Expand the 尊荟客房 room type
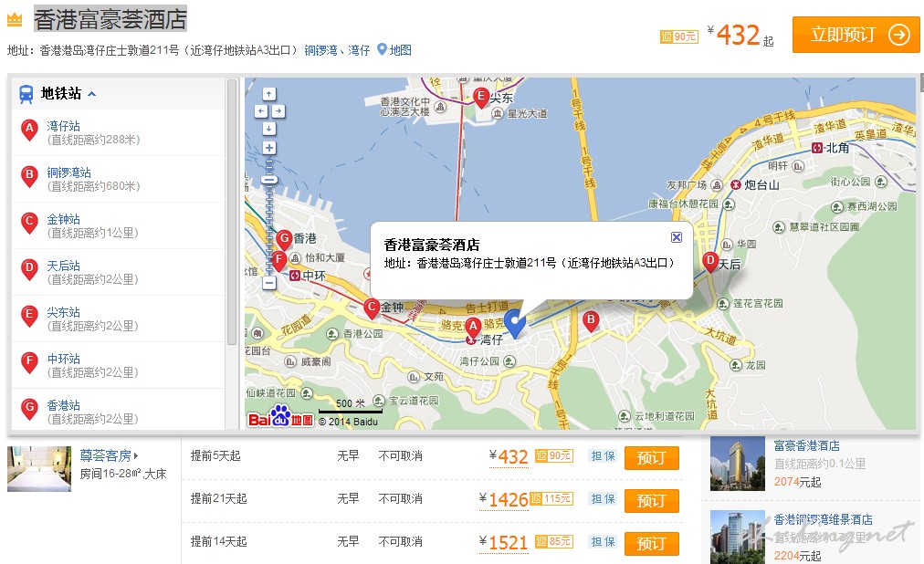The width and height of the screenshot is (924, 564). pos(109,455)
